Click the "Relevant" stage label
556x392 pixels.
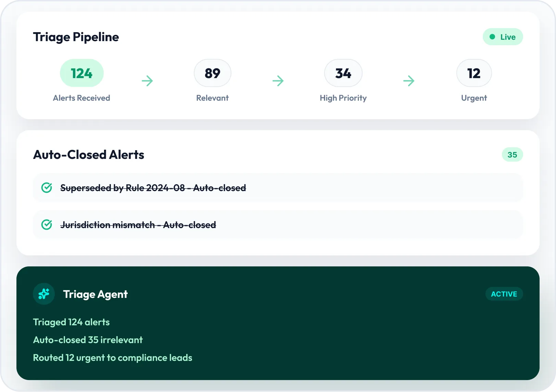point(212,98)
